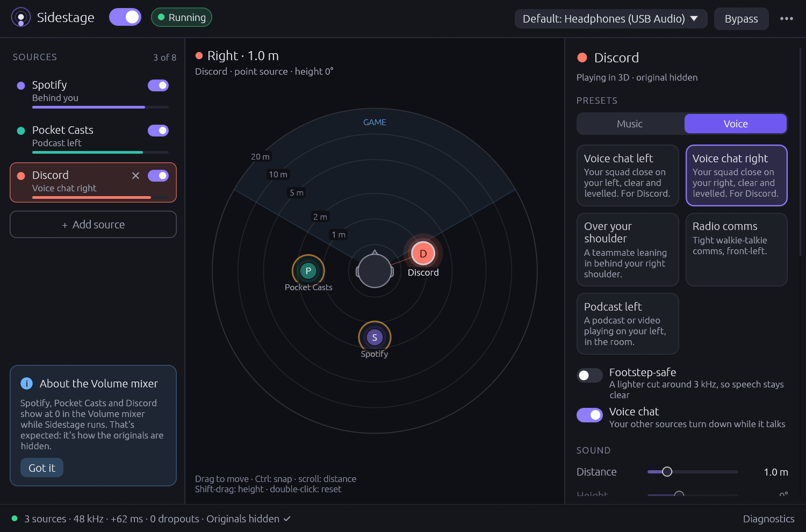This screenshot has height=532, width=806.
Task: Select the Spotify node on the radar
Action: (375, 337)
